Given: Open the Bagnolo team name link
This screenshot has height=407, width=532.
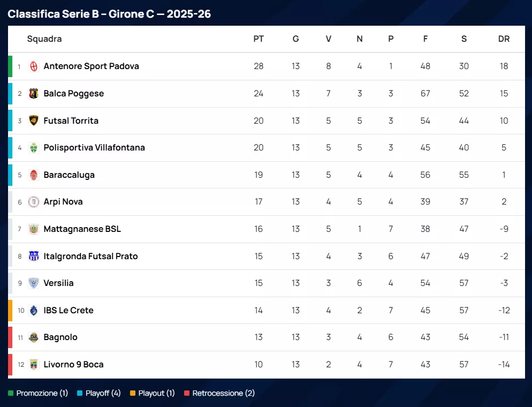Looking at the screenshot, I should coord(60,337).
